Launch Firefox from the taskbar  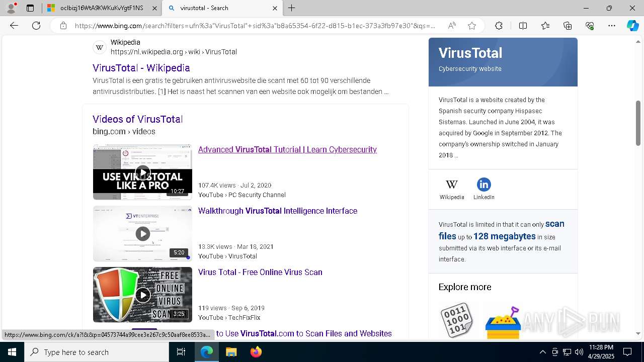pyautogui.click(x=256, y=352)
